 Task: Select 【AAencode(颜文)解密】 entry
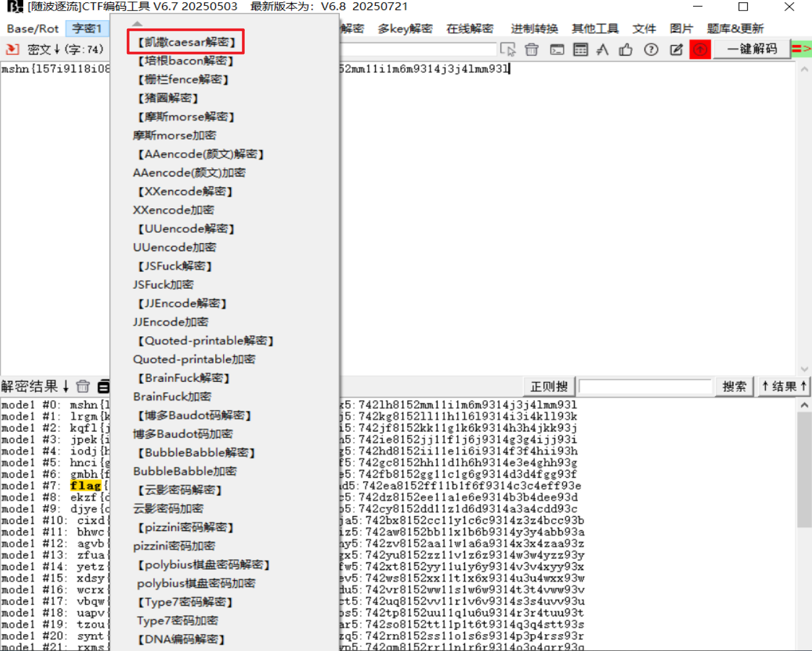click(200, 154)
